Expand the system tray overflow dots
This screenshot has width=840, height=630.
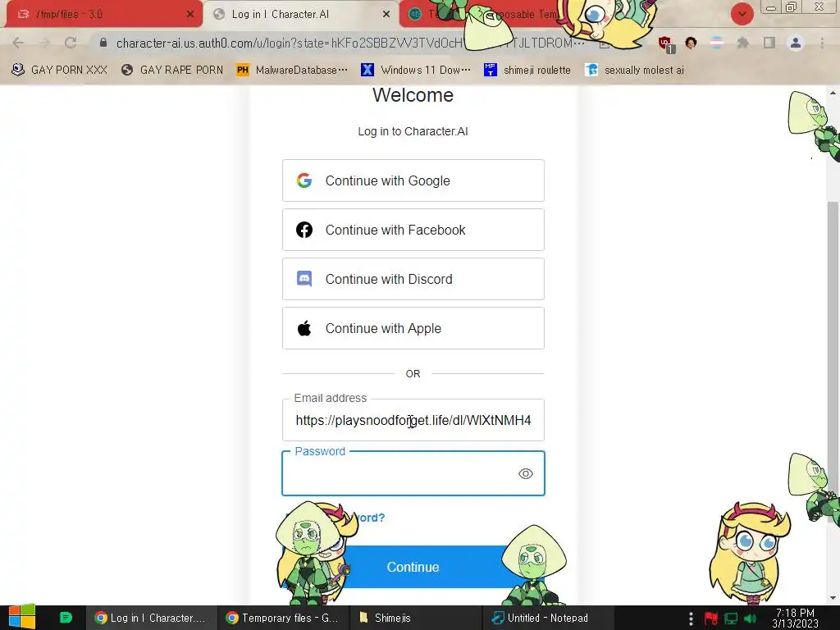[x=691, y=619]
